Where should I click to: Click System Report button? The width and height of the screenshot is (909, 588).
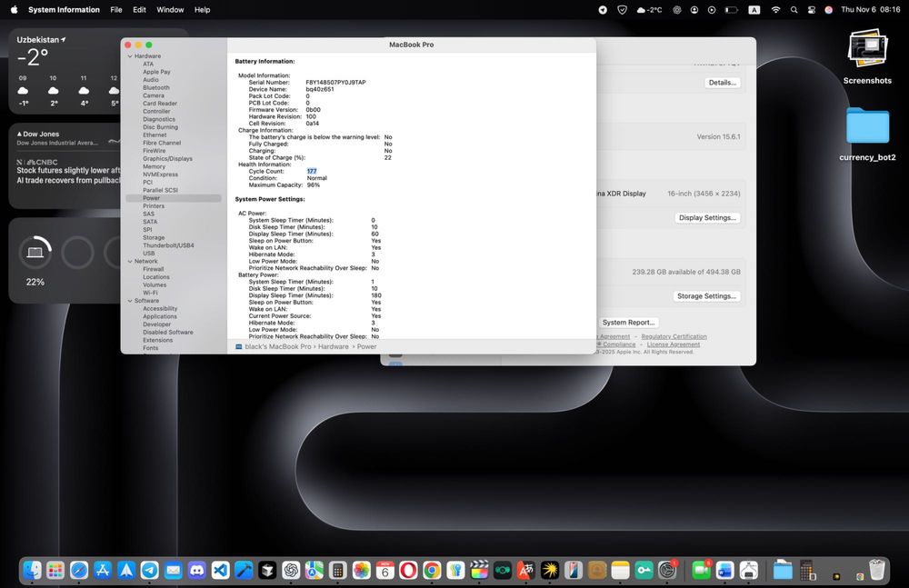click(x=628, y=323)
